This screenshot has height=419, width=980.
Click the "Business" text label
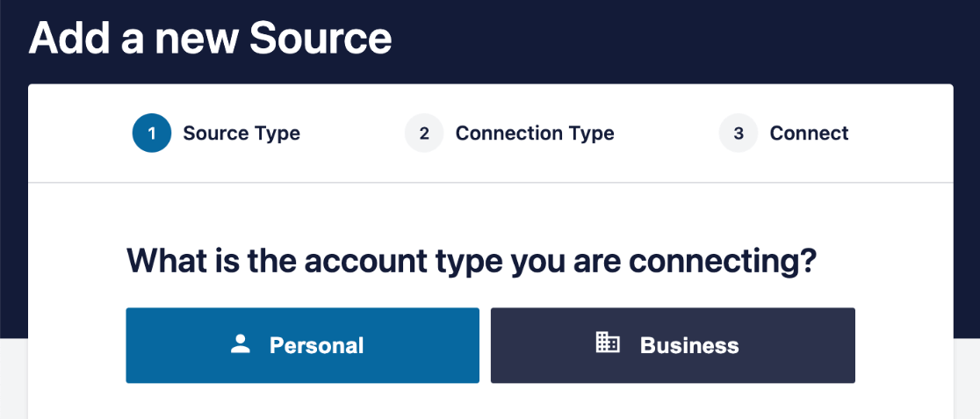pos(689,345)
